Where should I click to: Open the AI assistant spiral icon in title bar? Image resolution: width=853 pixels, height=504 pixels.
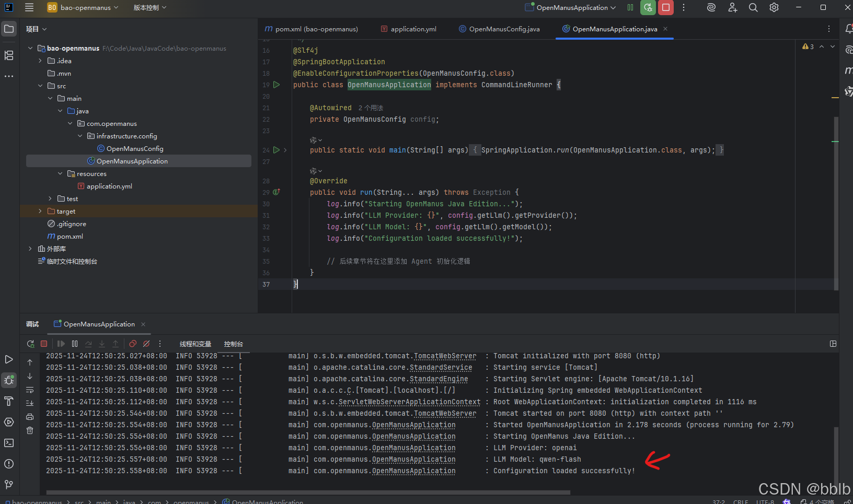(x=711, y=7)
